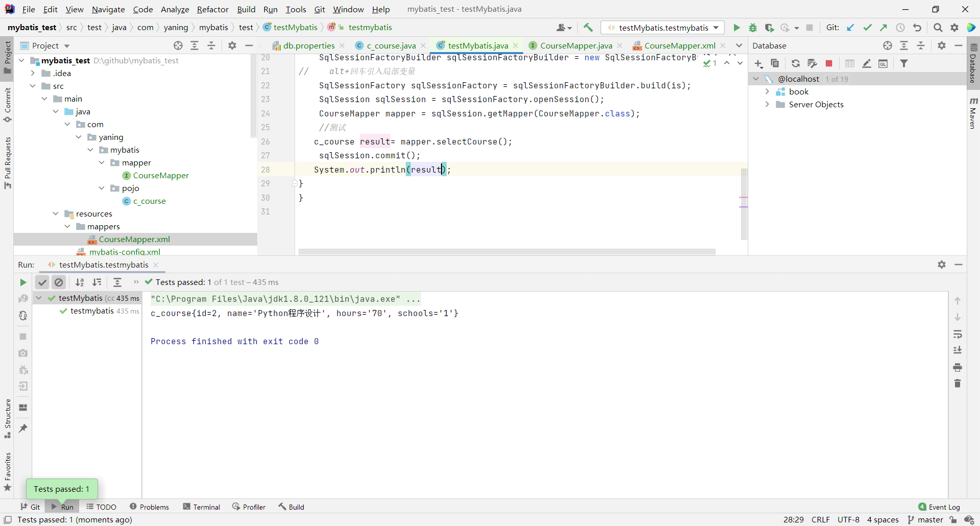980x526 pixels.
Task: Run with coverage from the toolbar
Action: click(769, 28)
